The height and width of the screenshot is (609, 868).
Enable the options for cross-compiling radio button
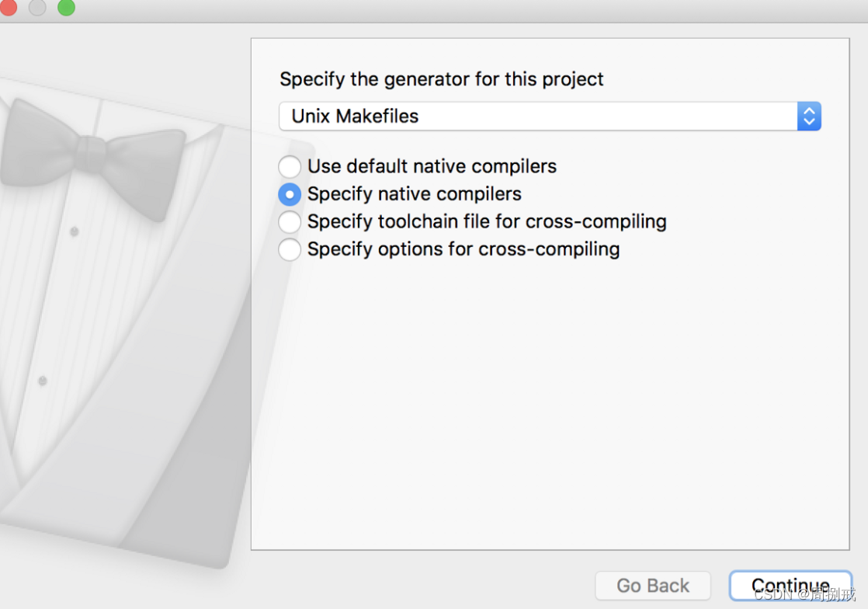pyautogui.click(x=290, y=249)
